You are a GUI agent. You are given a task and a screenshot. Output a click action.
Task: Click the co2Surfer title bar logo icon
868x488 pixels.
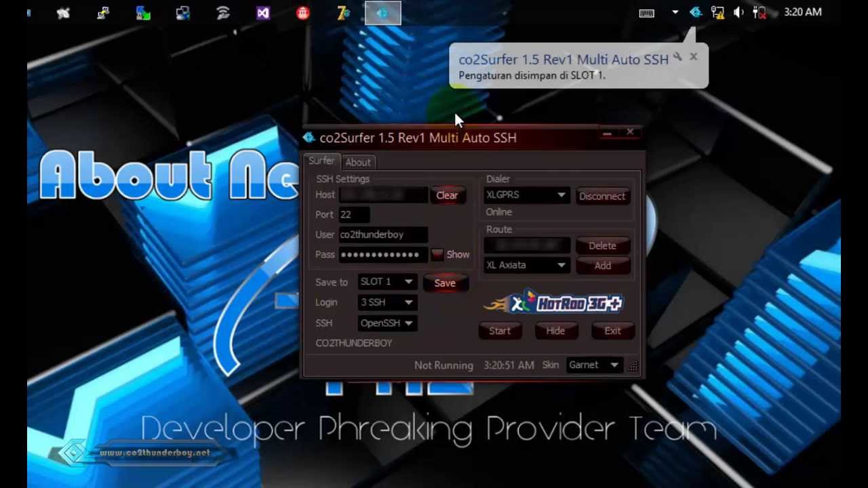pyautogui.click(x=309, y=138)
